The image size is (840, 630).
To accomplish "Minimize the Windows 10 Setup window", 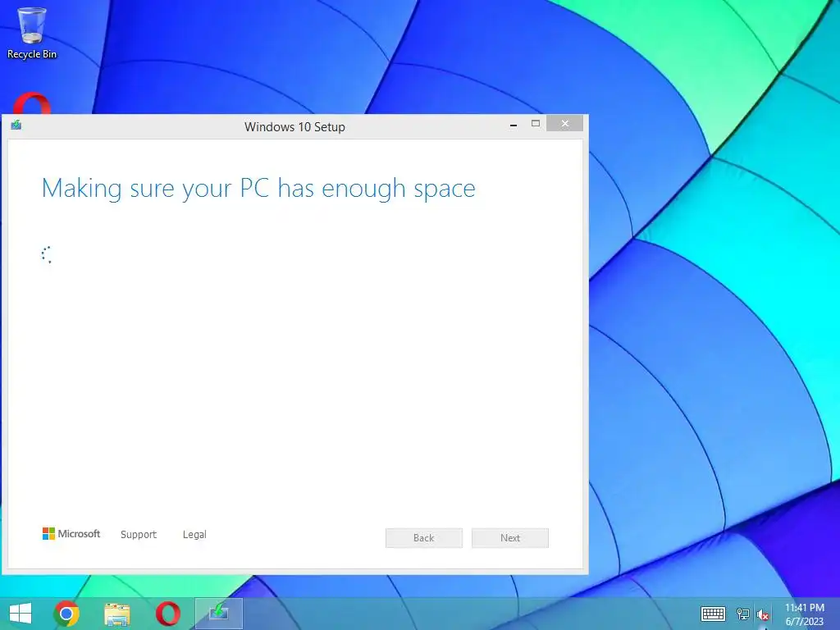I will [x=514, y=125].
